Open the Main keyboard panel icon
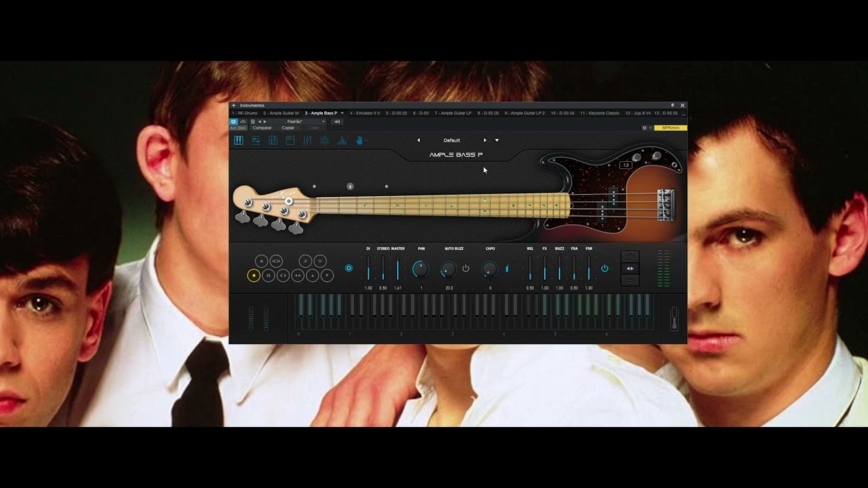 (x=239, y=140)
